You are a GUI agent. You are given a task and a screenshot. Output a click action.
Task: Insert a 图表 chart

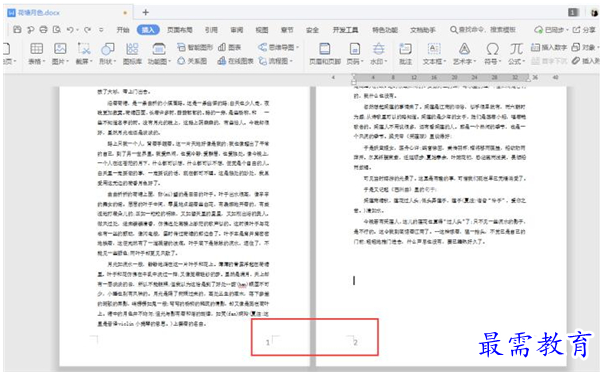(x=229, y=47)
